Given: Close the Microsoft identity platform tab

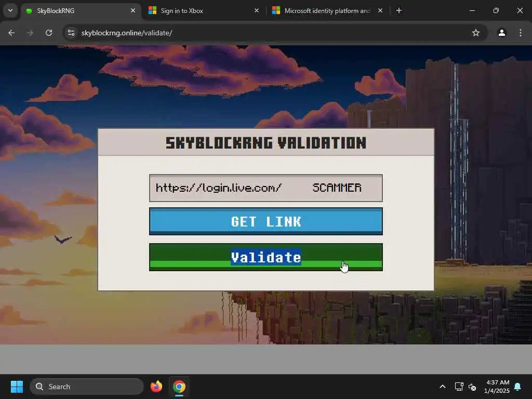Looking at the screenshot, I should coord(380,10).
